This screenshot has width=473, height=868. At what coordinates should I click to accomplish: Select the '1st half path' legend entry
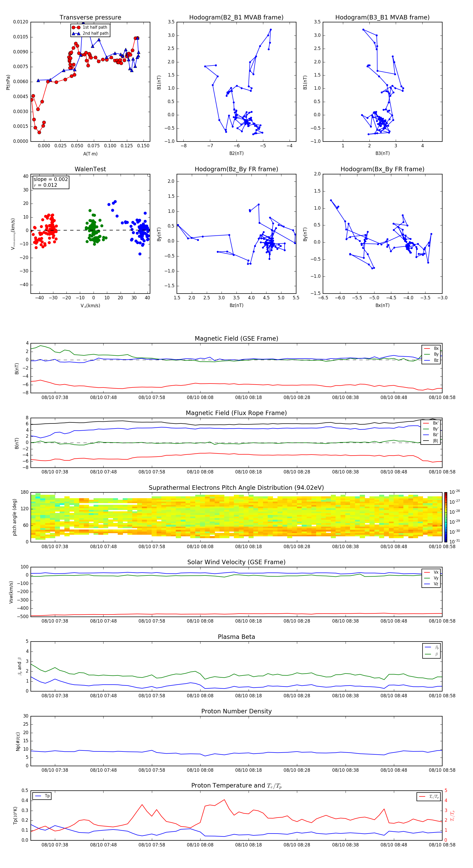pyautogui.click(x=90, y=27)
